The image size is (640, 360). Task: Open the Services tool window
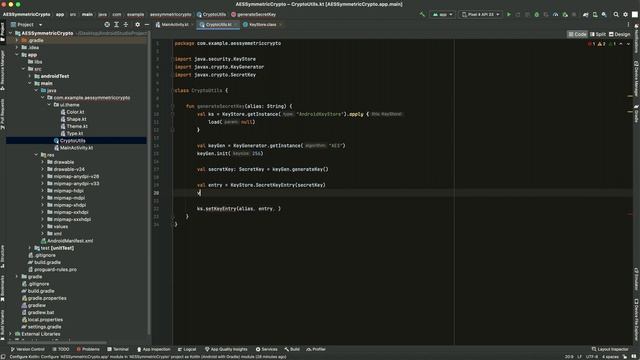click(267, 349)
